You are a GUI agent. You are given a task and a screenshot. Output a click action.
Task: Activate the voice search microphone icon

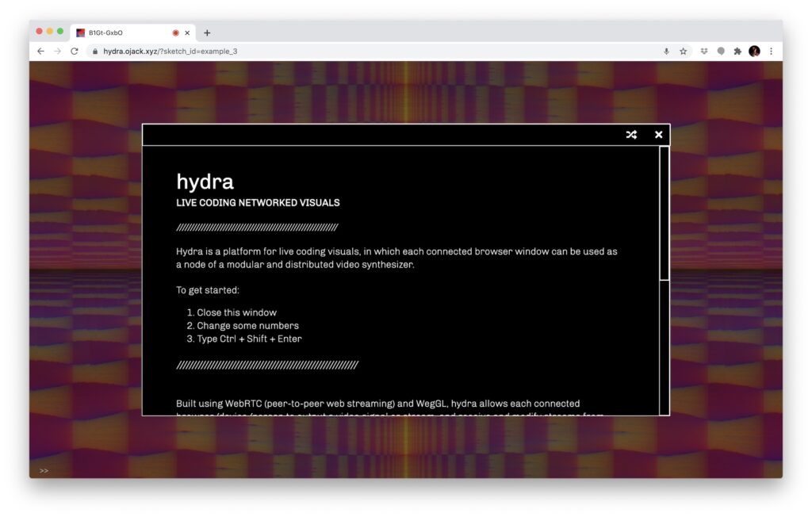666,50
